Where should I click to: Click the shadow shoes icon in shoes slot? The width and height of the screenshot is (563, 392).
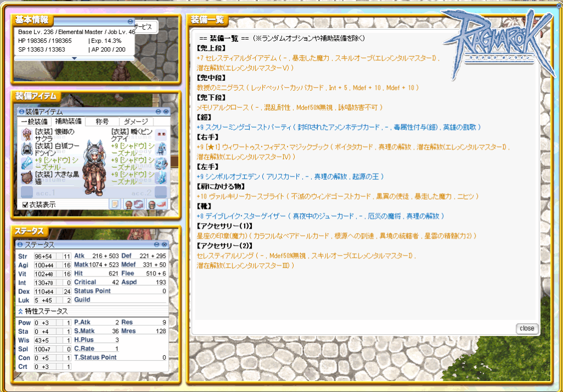tap(161, 178)
